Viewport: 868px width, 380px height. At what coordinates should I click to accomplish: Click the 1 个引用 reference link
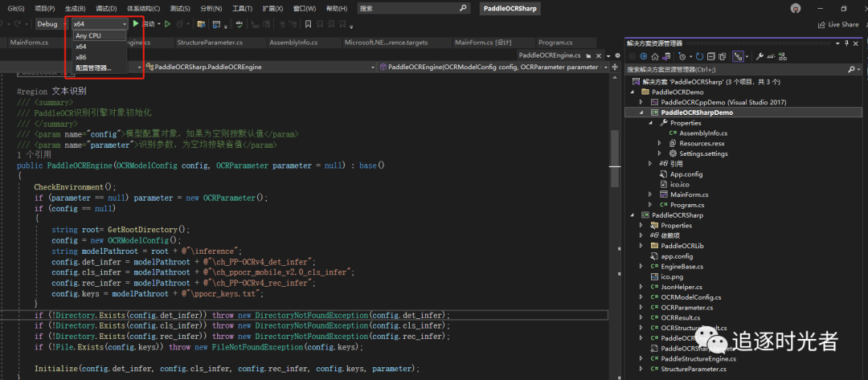[35, 154]
